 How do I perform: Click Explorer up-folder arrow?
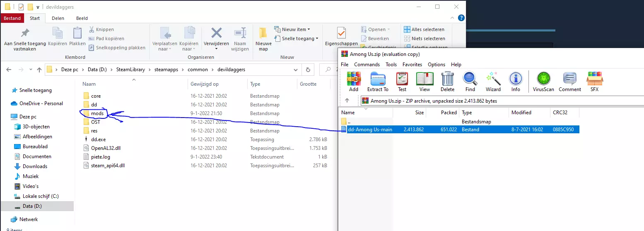point(39,70)
